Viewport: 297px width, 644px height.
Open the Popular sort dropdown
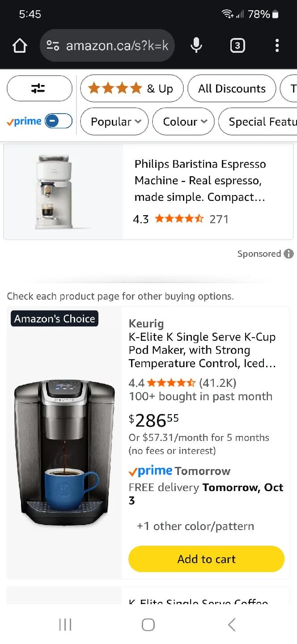(114, 121)
